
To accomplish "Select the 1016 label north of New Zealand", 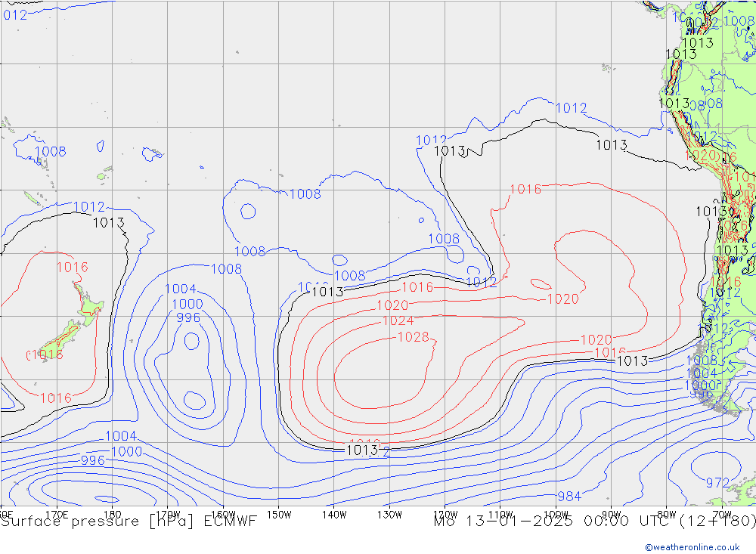I will (x=73, y=267).
